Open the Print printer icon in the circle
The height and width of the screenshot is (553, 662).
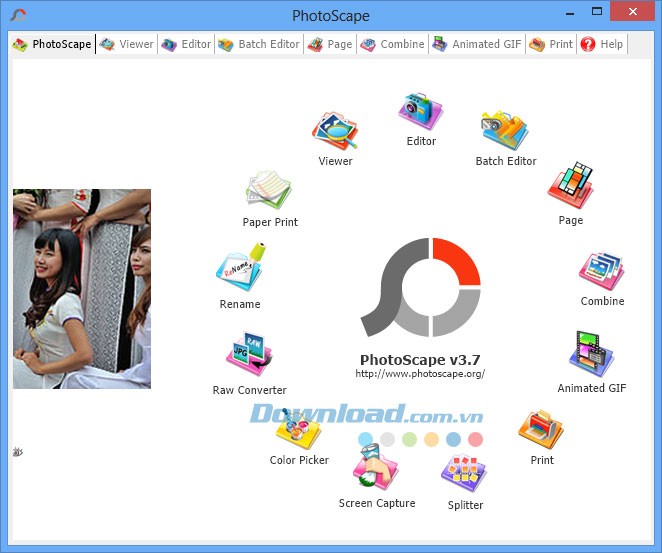[541, 429]
